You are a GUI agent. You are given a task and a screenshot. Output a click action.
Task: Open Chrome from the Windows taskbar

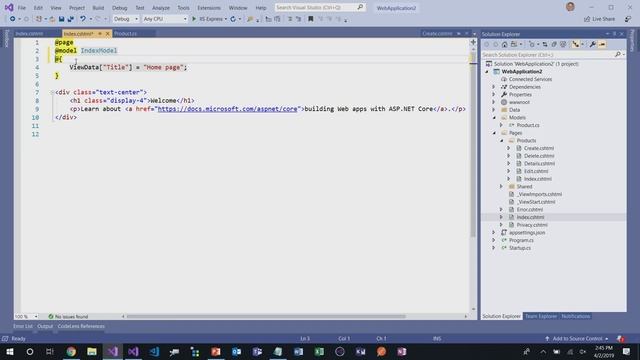pyautogui.click(x=71, y=351)
